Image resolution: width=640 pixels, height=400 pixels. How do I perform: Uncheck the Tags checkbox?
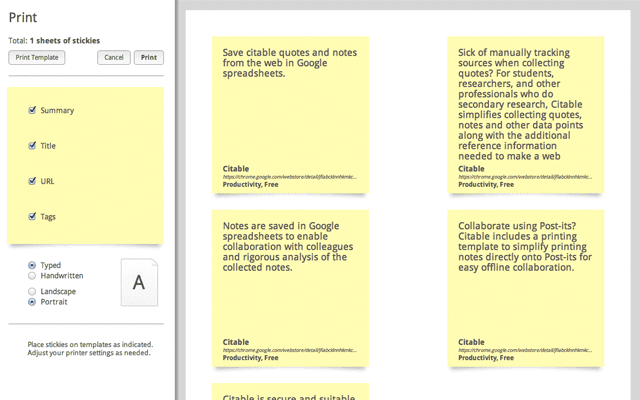click(33, 216)
